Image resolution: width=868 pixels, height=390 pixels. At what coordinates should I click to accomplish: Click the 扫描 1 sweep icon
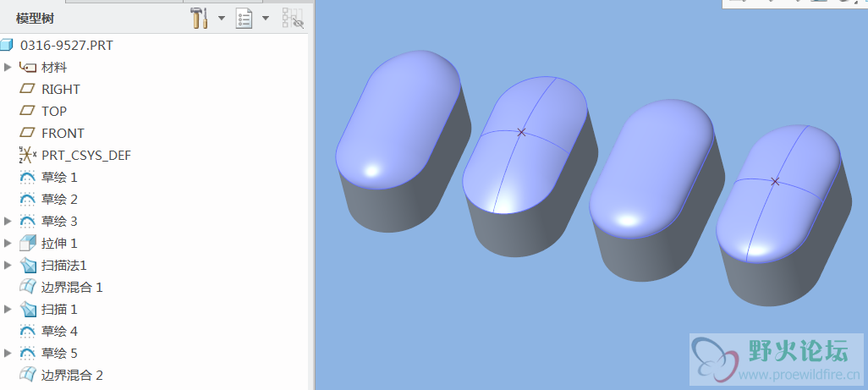(28, 310)
